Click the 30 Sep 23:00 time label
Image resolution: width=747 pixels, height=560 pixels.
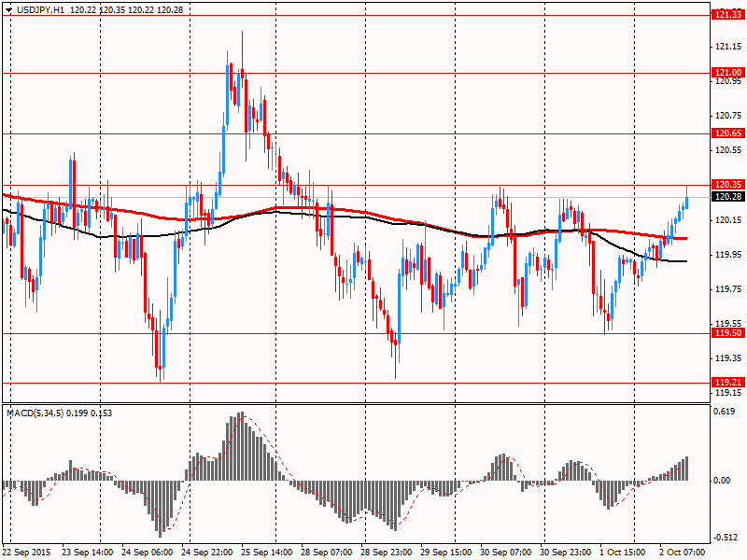click(566, 553)
